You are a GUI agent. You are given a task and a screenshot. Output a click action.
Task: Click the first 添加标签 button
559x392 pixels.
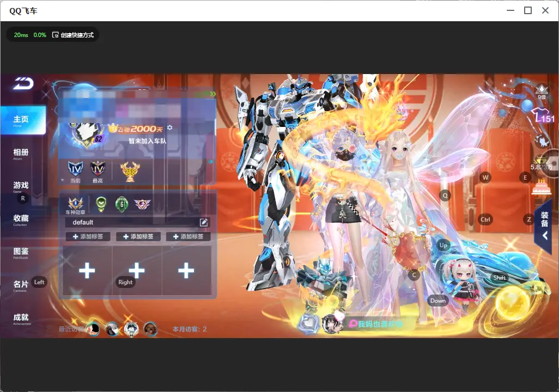point(88,236)
